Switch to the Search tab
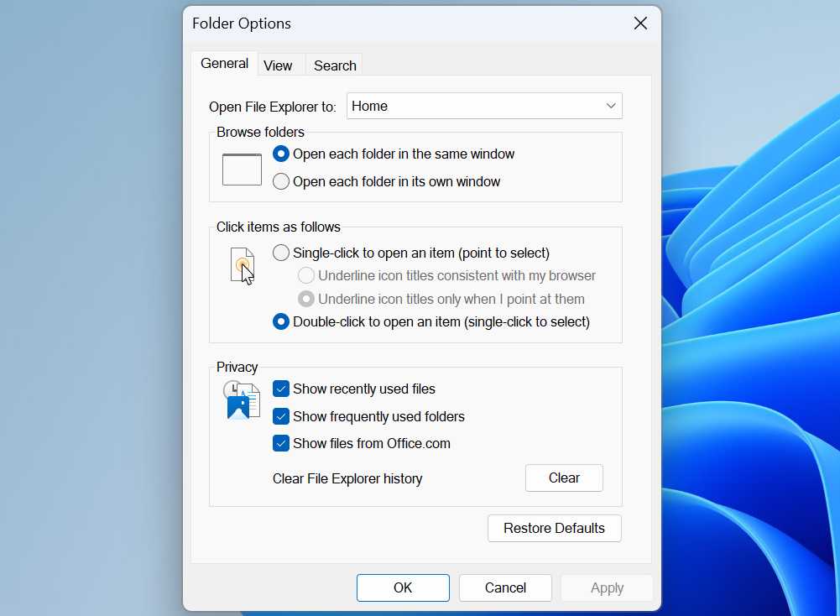The image size is (840, 616). [333, 65]
